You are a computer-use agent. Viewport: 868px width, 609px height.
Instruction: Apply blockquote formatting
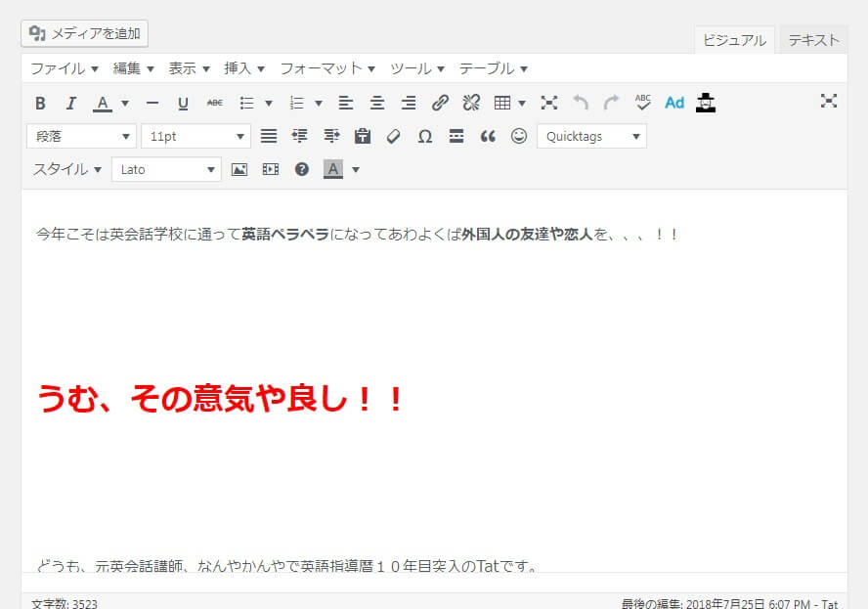488,136
